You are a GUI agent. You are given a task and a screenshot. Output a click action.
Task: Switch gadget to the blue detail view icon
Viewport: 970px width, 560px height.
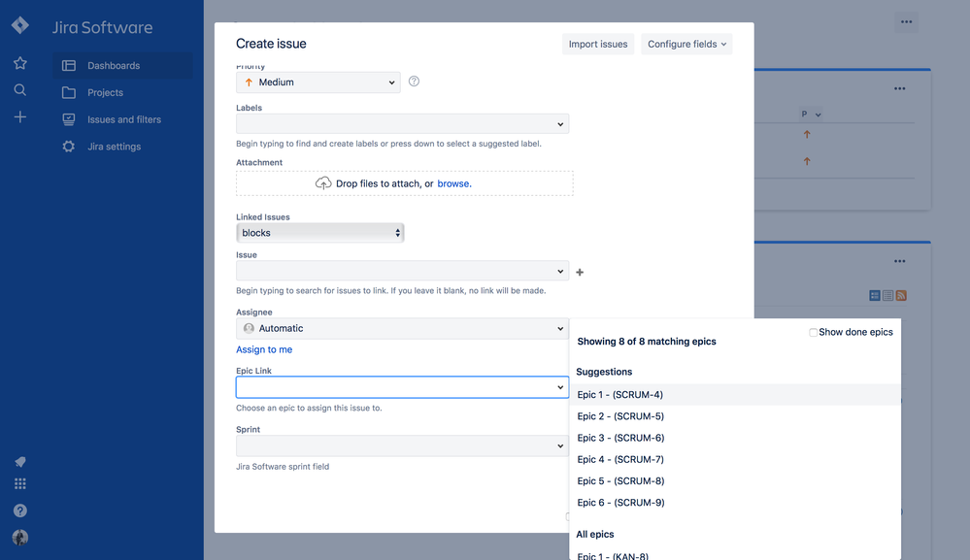click(x=875, y=295)
